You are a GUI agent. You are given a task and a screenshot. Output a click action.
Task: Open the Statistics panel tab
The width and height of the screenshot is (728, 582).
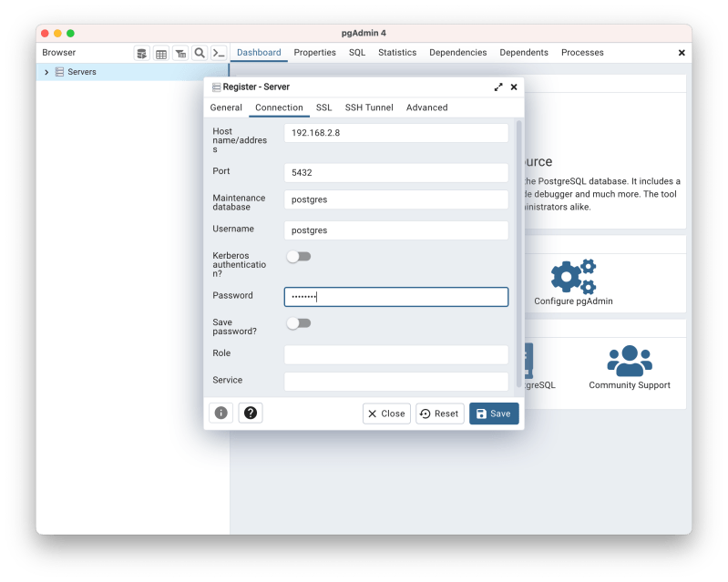pos(397,53)
